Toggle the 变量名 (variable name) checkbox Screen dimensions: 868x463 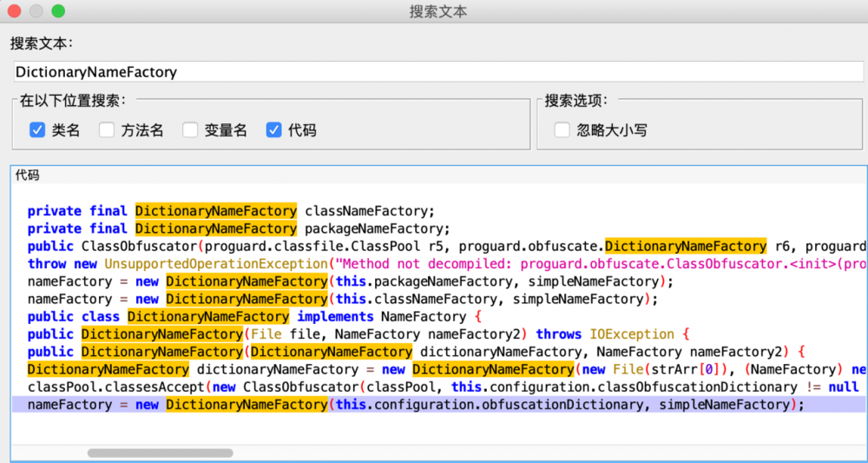click(190, 130)
